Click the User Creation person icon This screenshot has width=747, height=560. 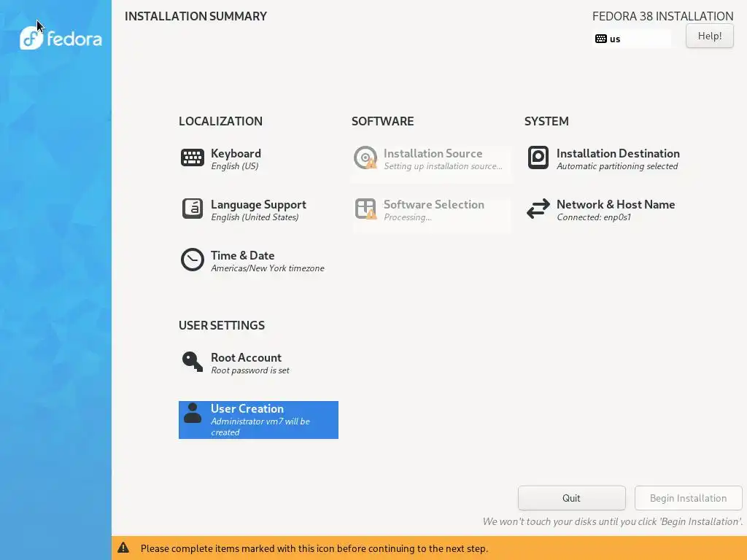tap(193, 413)
